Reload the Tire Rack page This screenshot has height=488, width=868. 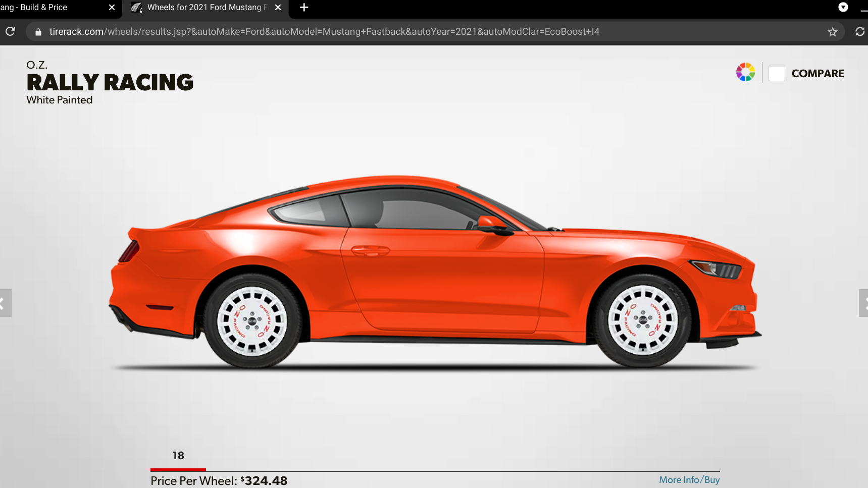(x=10, y=31)
